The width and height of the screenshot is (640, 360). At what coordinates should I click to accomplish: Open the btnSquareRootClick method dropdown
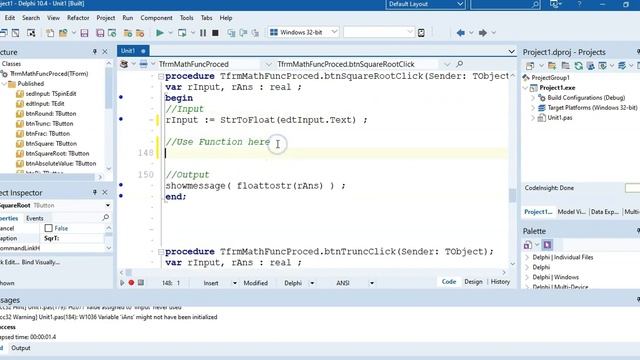click(447, 64)
